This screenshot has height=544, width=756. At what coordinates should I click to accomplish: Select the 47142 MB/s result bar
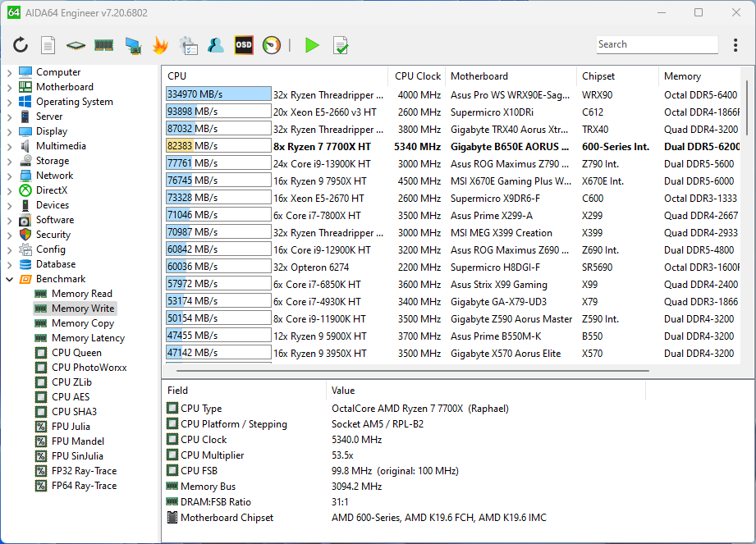click(x=218, y=353)
